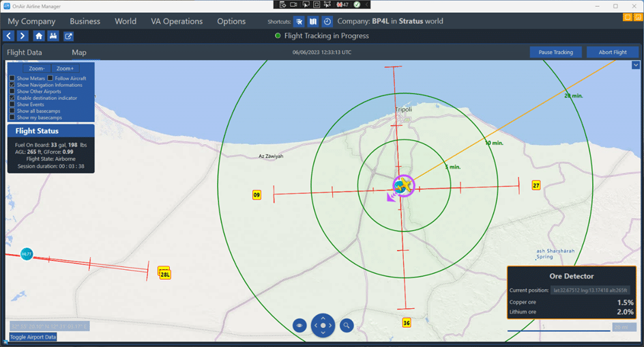Click the map search magnifier icon
This screenshot has height=347, width=644.
coord(347,326)
